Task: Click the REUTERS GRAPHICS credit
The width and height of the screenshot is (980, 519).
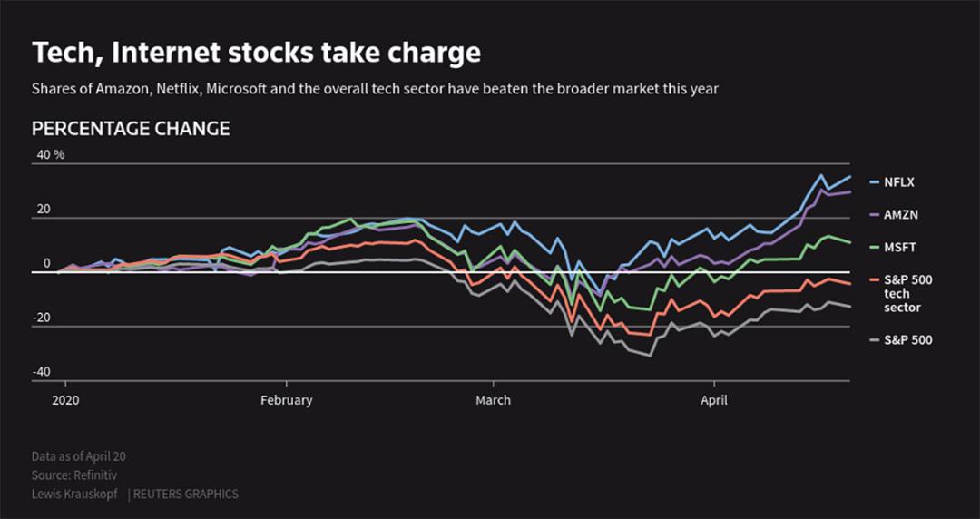Action: click(x=186, y=494)
